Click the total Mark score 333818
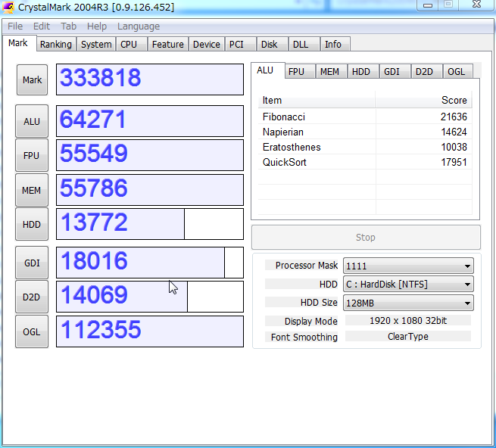This screenshot has height=448, width=496. click(150, 79)
